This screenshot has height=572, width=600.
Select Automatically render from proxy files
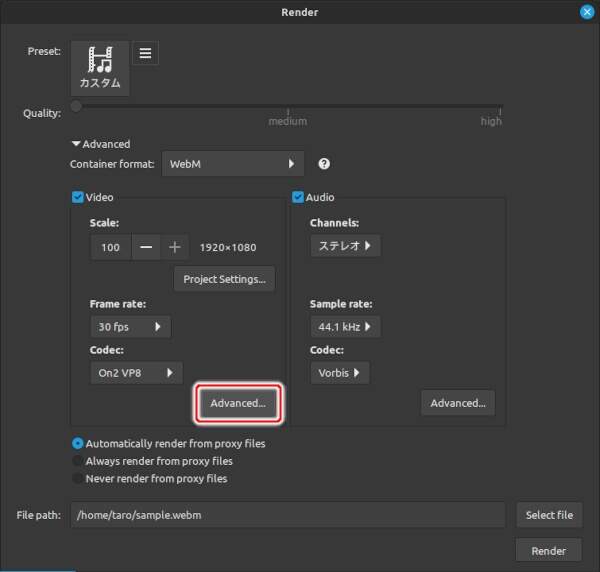pos(78,443)
